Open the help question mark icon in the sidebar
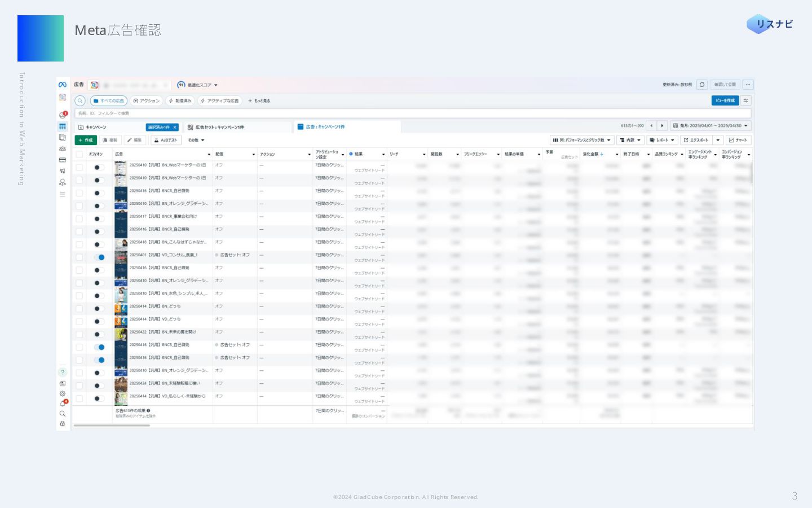This screenshot has width=812, height=508. (x=63, y=373)
